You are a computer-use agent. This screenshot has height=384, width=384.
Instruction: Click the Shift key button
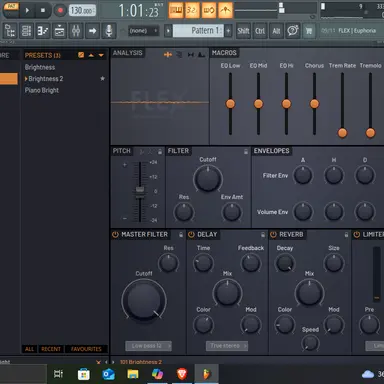click(243, 31)
